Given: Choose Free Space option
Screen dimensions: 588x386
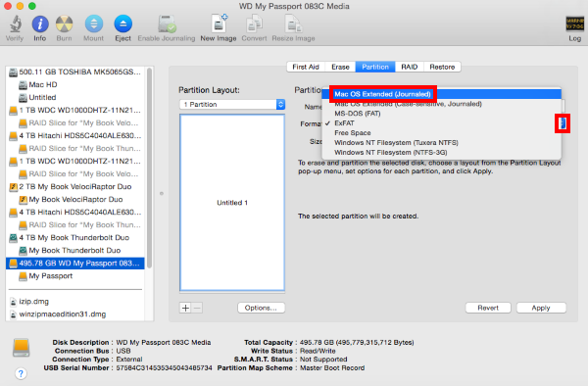Looking at the screenshot, I should pos(442,133).
